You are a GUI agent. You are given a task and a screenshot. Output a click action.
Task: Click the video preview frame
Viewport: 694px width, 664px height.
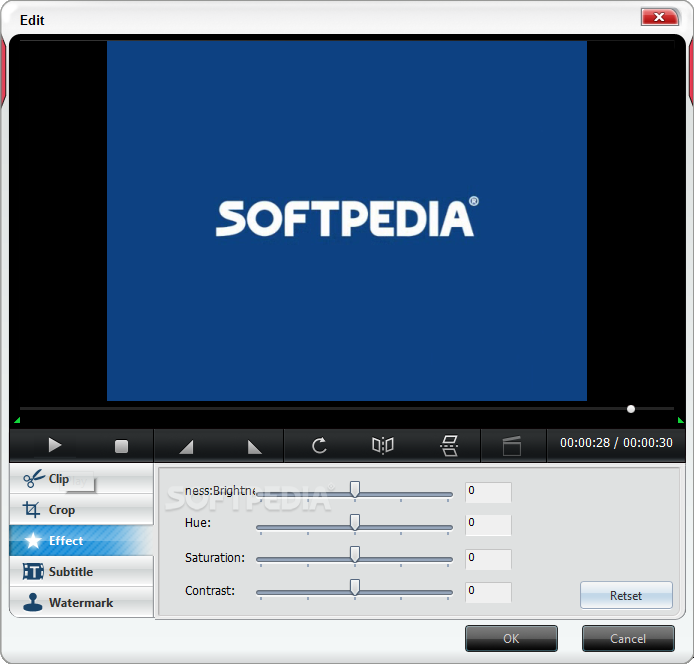(x=347, y=221)
